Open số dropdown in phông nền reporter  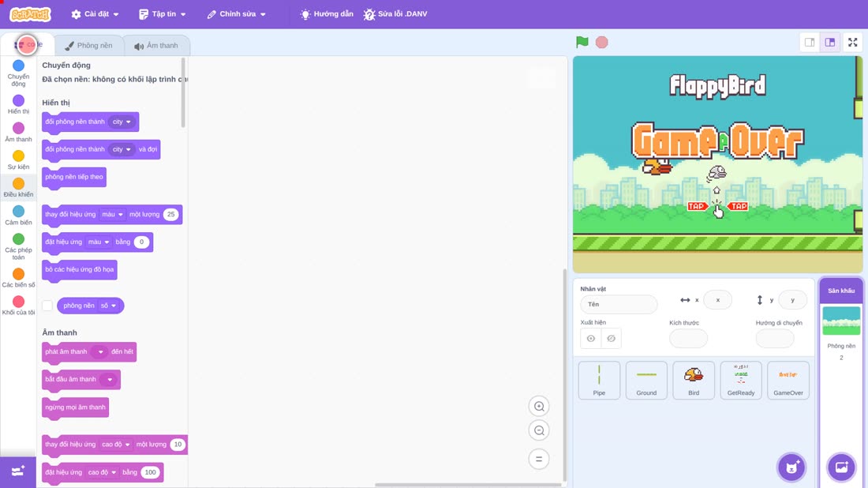(109, 306)
